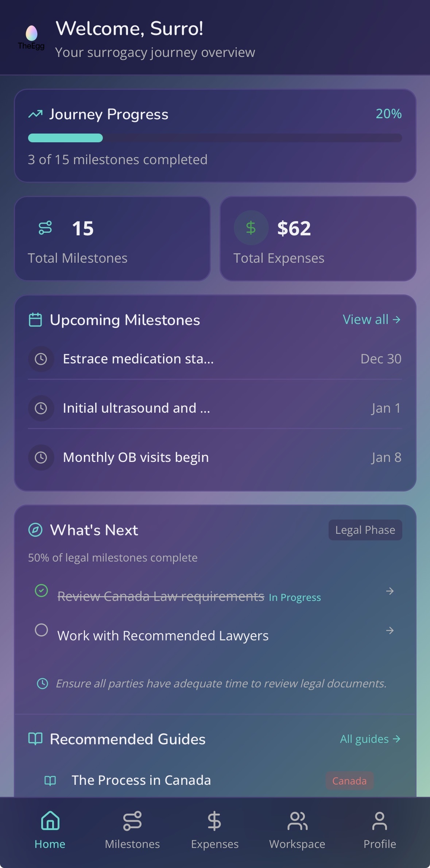
Task: Click the clock icon beside Estrace medication
Action: (x=41, y=359)
